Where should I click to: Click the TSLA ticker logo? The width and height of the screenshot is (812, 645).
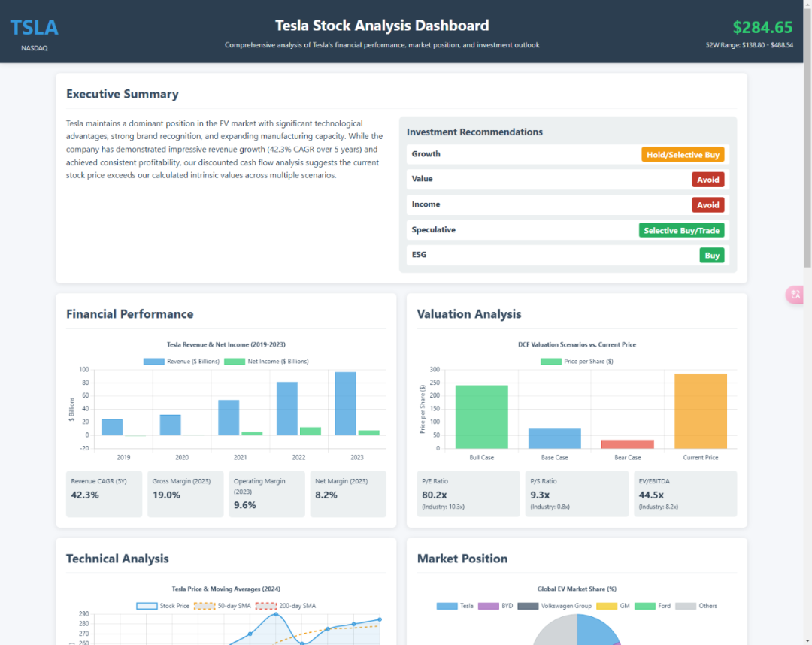(x=34, y=28)
